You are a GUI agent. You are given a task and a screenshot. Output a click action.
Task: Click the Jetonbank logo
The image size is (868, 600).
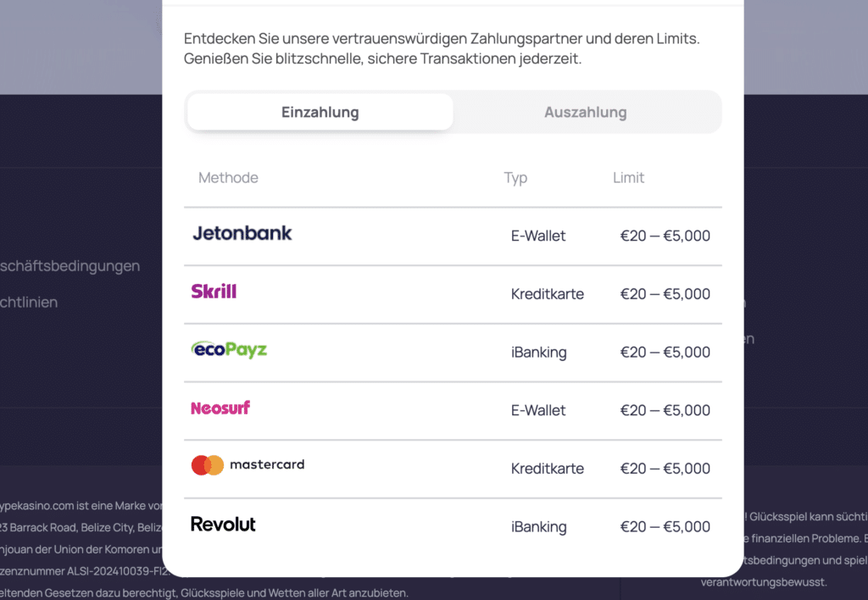(x=242, y=234)
